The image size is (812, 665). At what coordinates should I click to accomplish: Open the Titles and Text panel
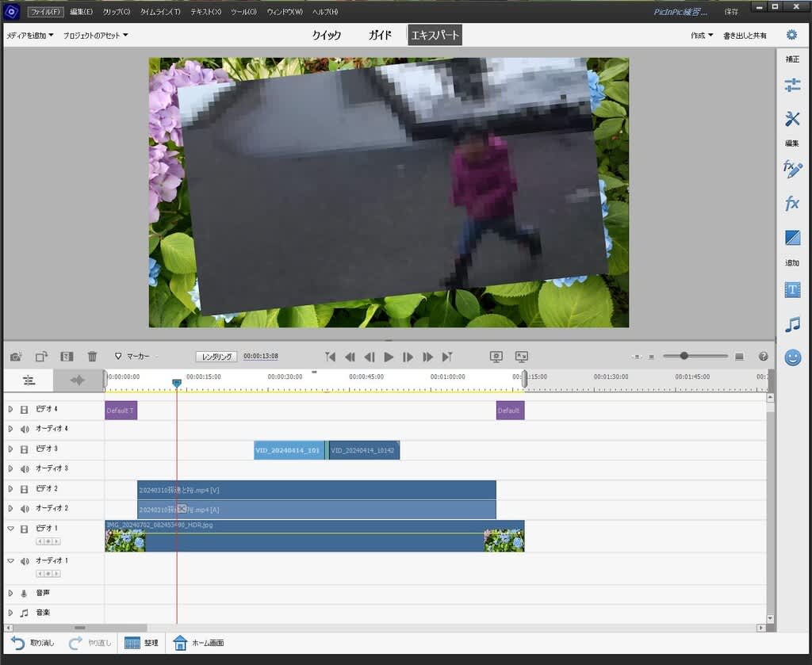point(791,290)
